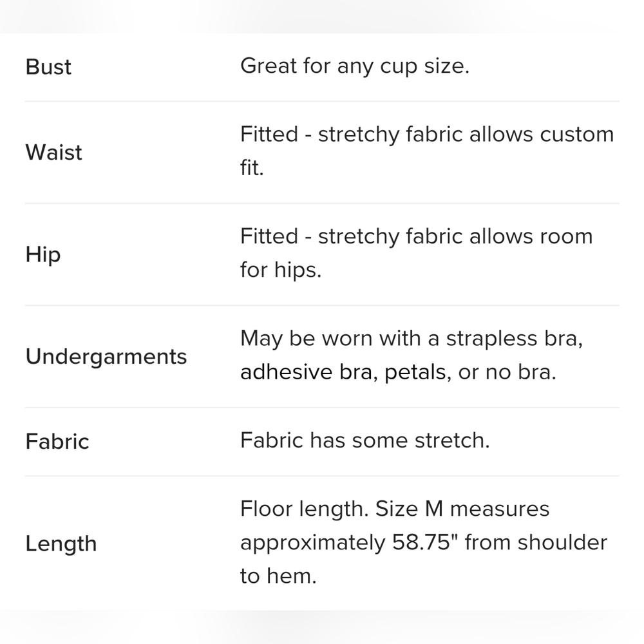Image resolution: width=644 pixels, height=644 pixels.
Task: Click the 'to hem.' text line
Action: 278,576
